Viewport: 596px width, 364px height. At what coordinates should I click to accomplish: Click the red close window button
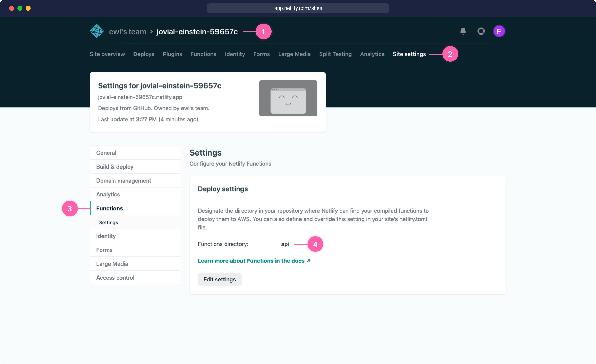pos(12,8)
